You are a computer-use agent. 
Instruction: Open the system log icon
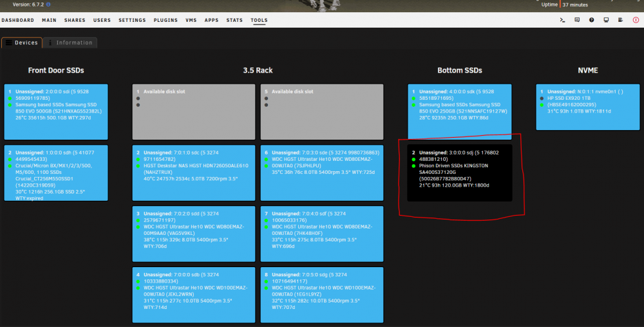point(621,20)
